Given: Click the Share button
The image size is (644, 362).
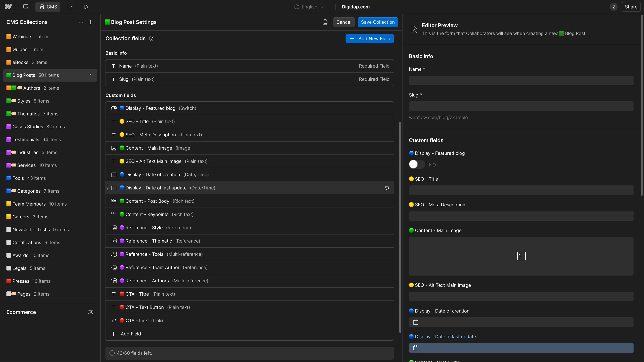Looking at the screenshot, I should coord(631,7).
